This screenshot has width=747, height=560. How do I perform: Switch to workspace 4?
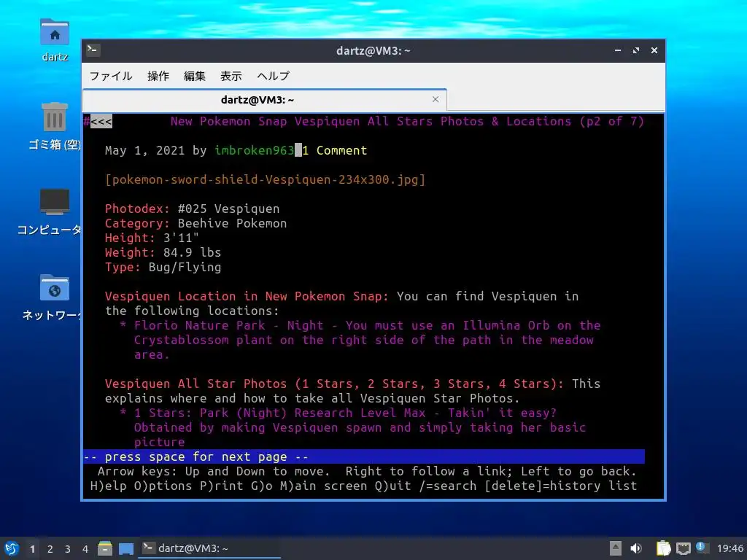point(85,549)
